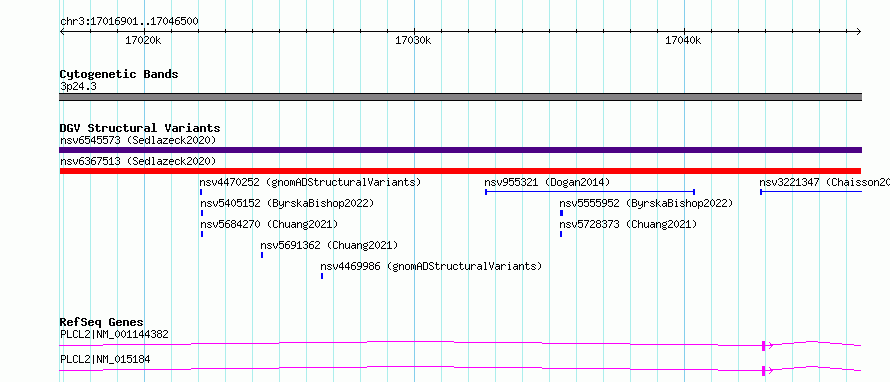Click the DGV Structural Variants track title
Viewport: 890px width, 382px height.
coord(140,128)
